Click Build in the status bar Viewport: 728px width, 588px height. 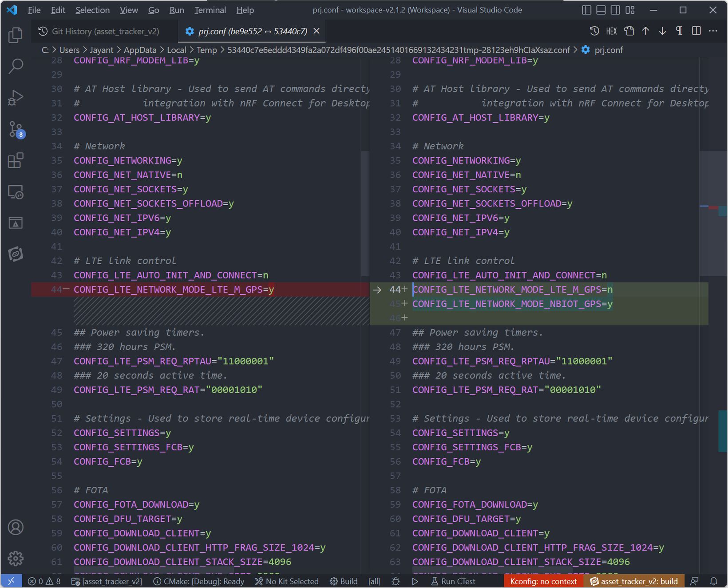pos(344,581)
